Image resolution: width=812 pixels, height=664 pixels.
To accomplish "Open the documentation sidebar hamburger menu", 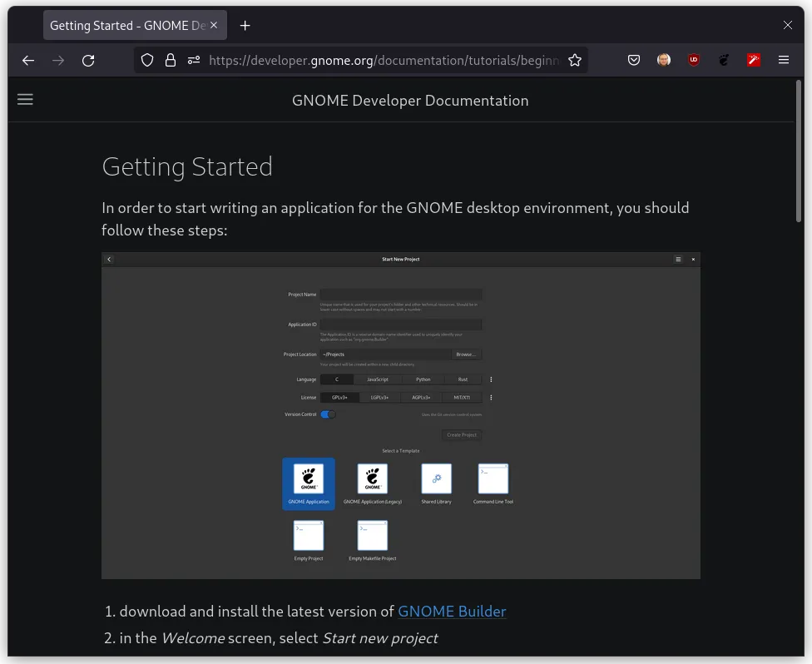I will point(26,100).
